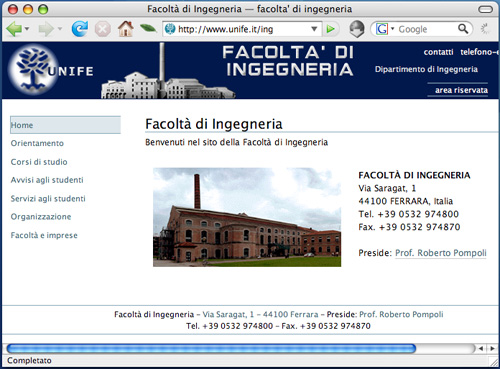Click the magnifying glass search icon
Viewport: 500px width, 369px height.
click(463, 29)
